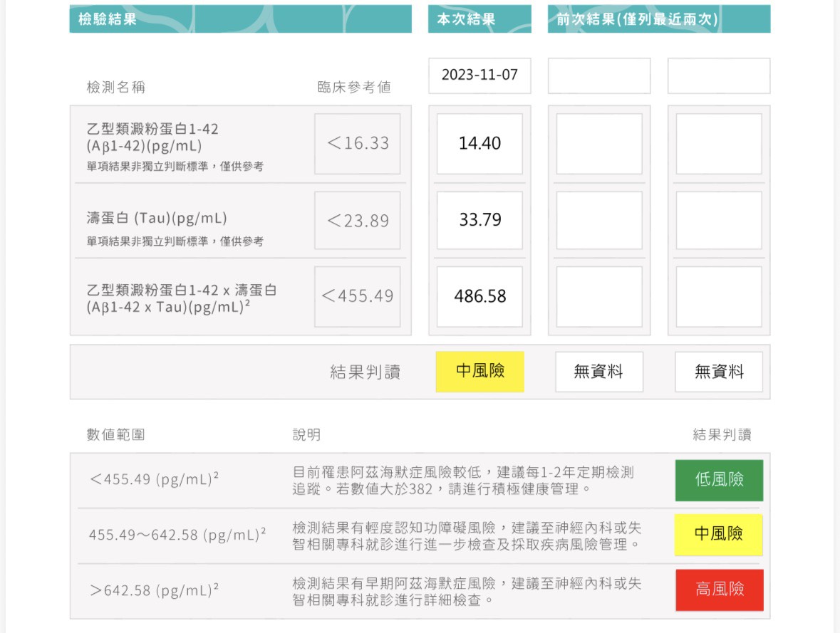This screenshot has height=633, width=840.
Task: Select the 本次結果 header
Action: 479,19
